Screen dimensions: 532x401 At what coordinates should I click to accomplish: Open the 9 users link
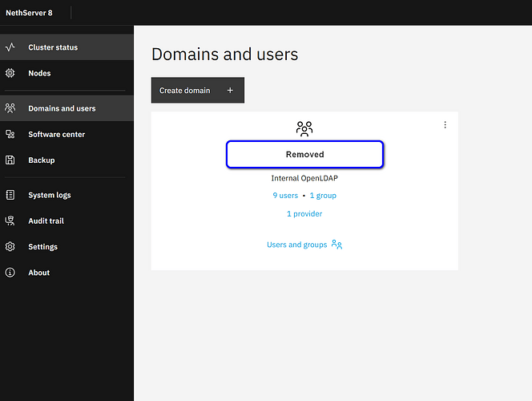(285, 196)
